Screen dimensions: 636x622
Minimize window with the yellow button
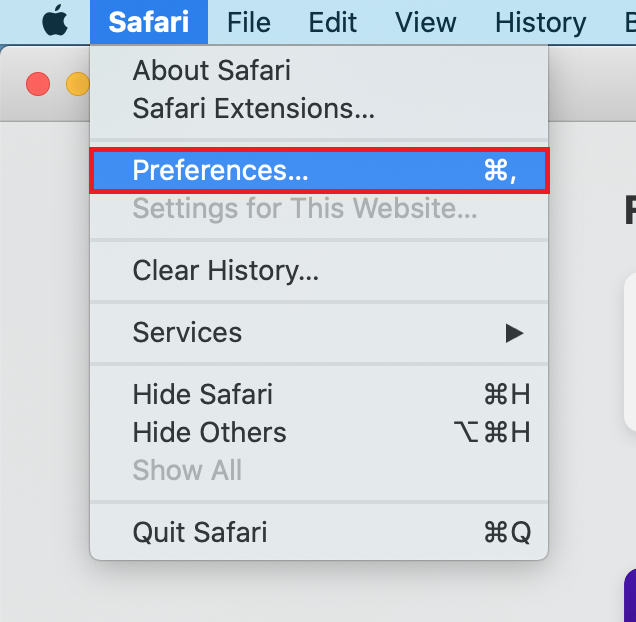pyautogui.click(x=77, y=84)
